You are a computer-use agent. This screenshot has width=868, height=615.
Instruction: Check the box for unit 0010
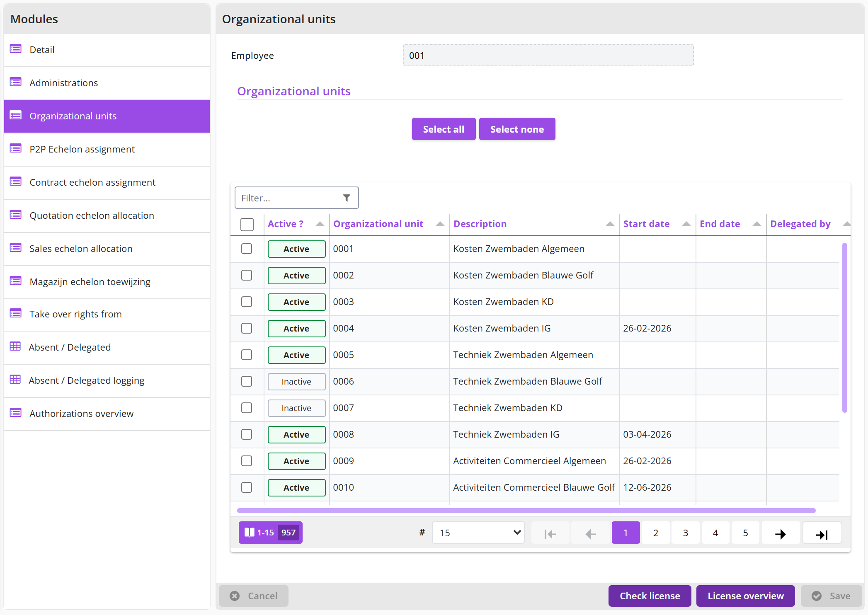point(247,487)
